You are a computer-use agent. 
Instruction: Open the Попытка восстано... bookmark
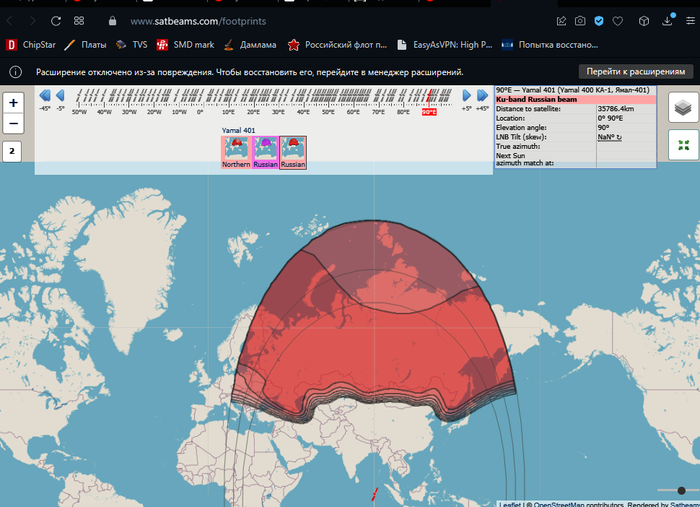coord(550,45)
